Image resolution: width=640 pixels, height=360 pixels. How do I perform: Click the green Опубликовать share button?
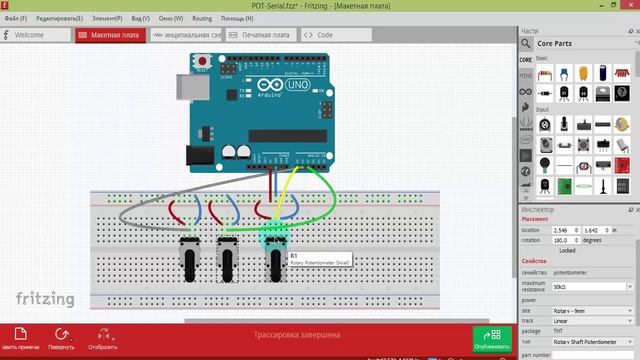coord(492,339)
